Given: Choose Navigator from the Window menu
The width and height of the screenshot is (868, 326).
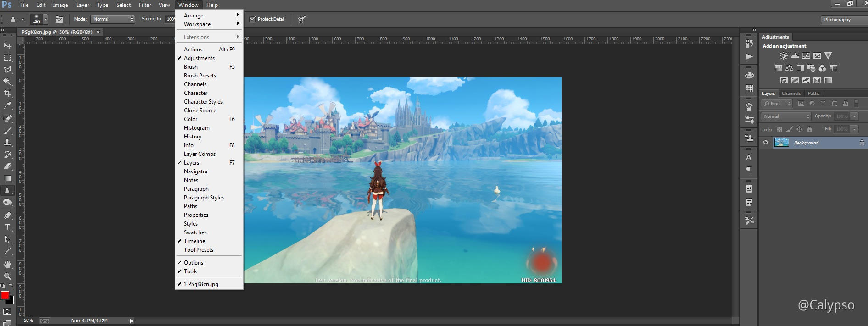Looking at the screenshot, I should (x=209, y=171).
